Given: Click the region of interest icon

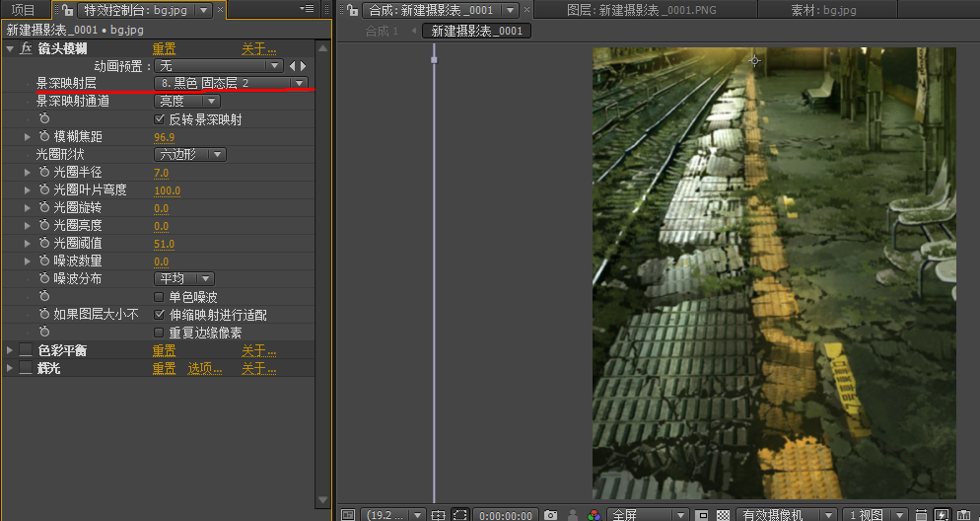Looking at the screenshot, I should (460, 514).
